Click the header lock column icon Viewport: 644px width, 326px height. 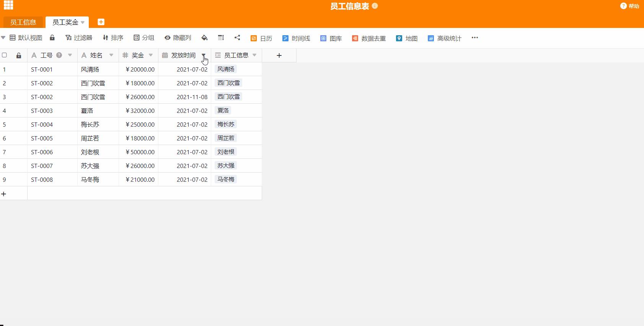coord(19,55)
